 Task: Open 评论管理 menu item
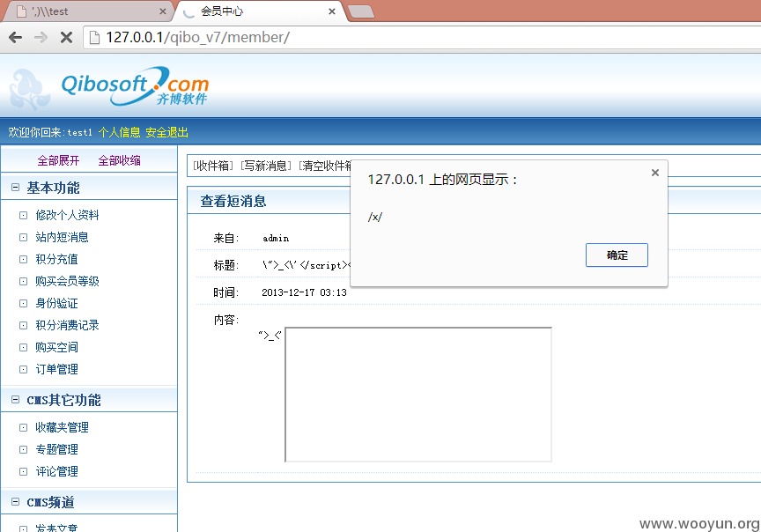[56, 471]
